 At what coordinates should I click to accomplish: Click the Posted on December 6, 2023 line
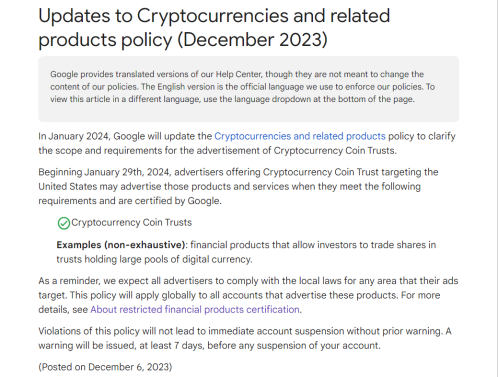(x=105, y=367)
